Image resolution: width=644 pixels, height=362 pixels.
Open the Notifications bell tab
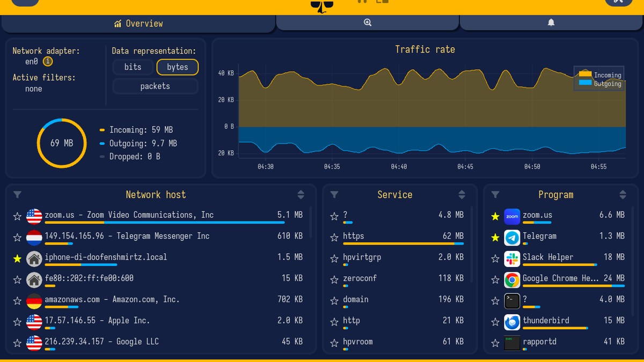pos(551,23)
